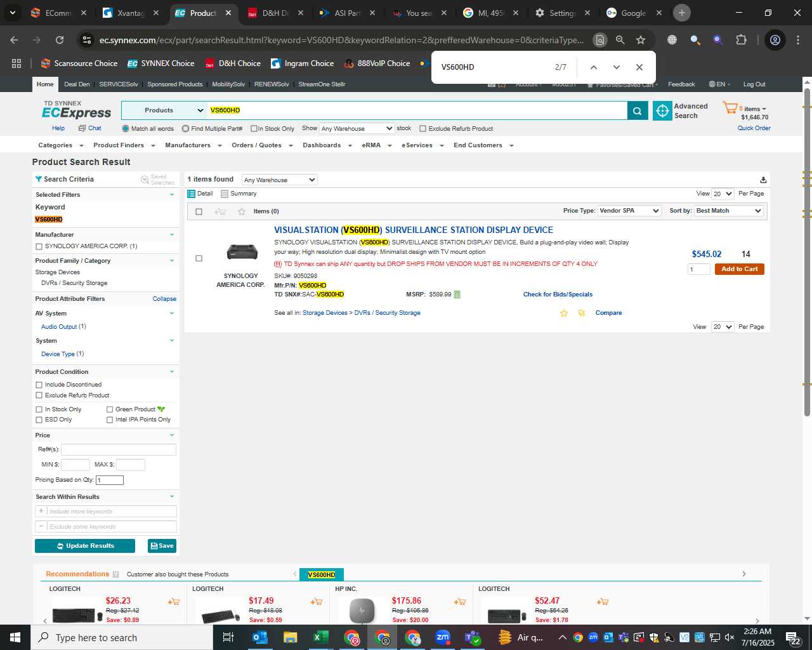The height and width of the screenshot is (650, 812).
Task: Click the Saved Searches icon
Action: 145,180
